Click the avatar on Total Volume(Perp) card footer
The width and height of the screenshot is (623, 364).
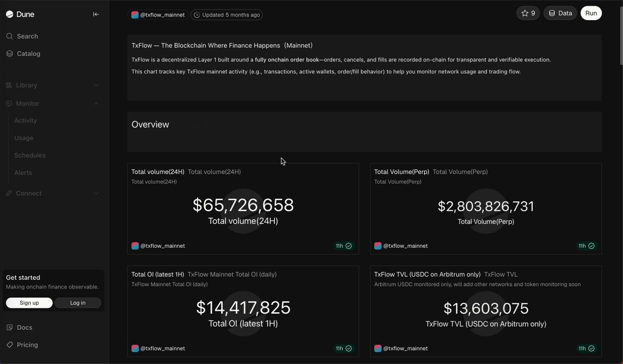[378, 246]
